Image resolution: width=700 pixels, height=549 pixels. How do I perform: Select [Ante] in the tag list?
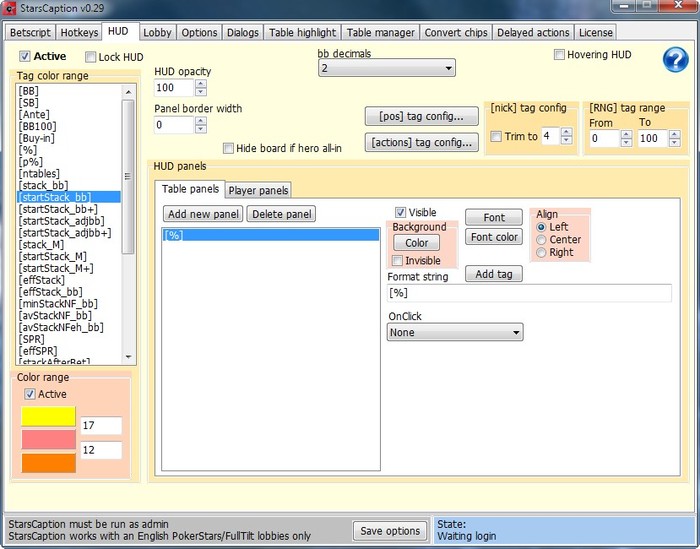pyautogui.click(x=34, y=115)
